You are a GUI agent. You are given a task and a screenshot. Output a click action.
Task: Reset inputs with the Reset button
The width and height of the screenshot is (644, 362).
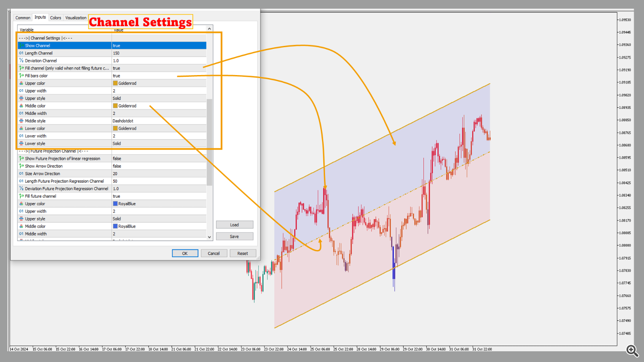[243, 253]
